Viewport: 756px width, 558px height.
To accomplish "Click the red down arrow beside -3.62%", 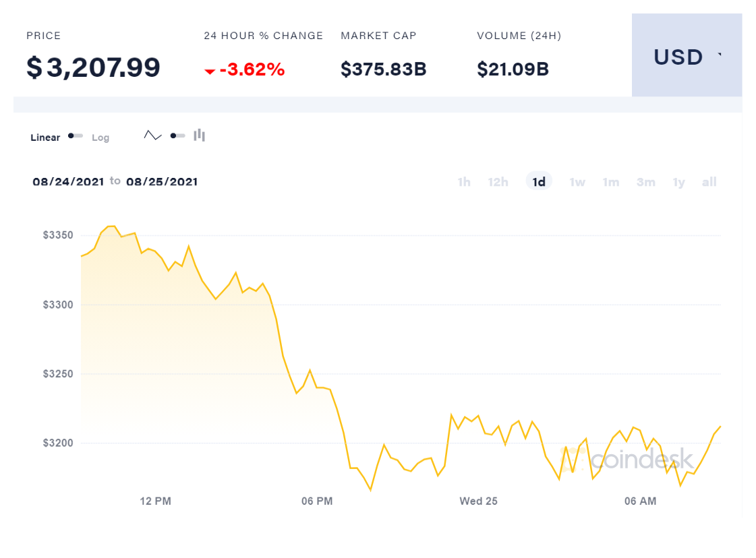I will pyautogui.click(x=210, y=71).
